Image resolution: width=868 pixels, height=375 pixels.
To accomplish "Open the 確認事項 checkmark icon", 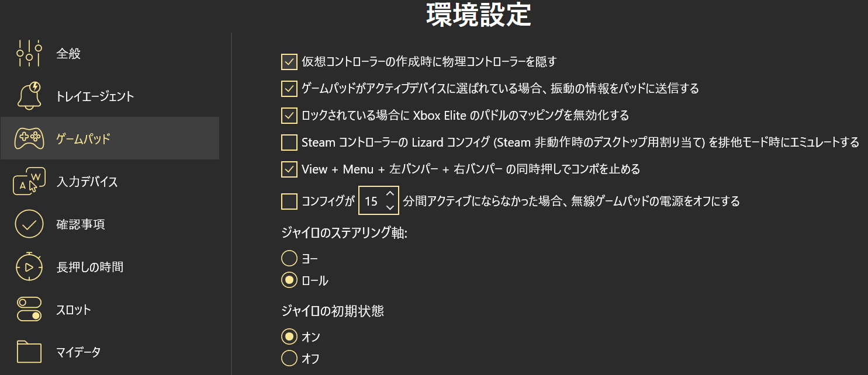I will pyautogui.click(x=28, y=224).
